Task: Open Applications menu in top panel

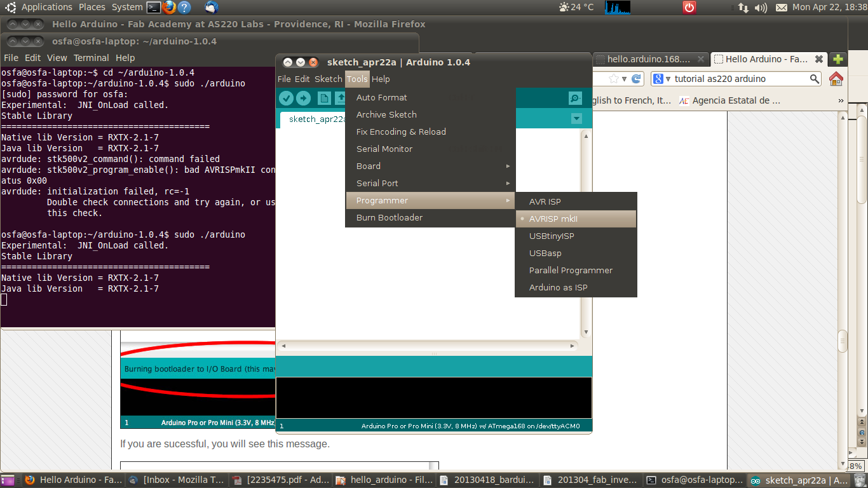Action: (47, 7)
